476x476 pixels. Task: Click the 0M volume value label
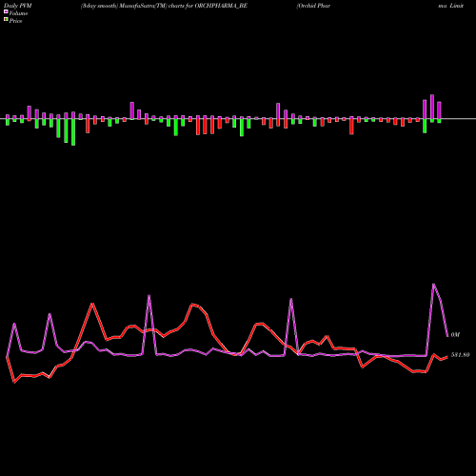(455, 334)
